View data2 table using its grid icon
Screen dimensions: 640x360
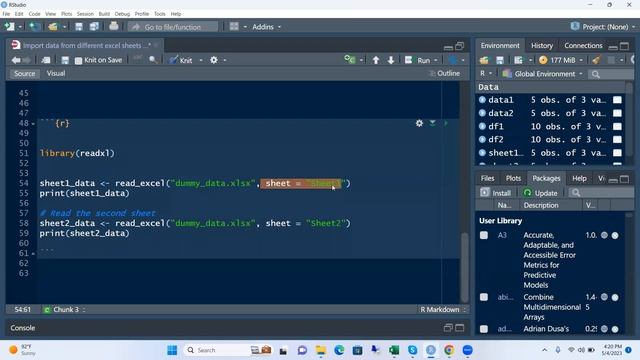click(617, 113)
